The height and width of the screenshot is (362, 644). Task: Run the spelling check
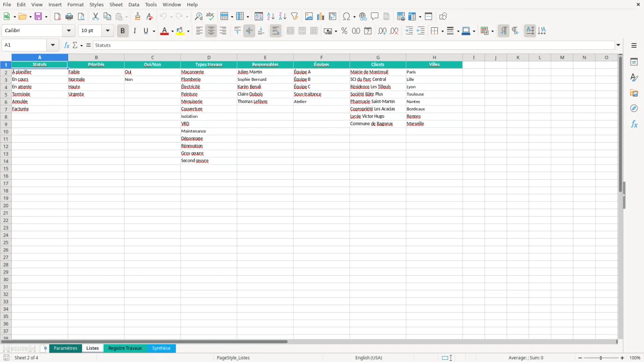(x=210, y=16)
